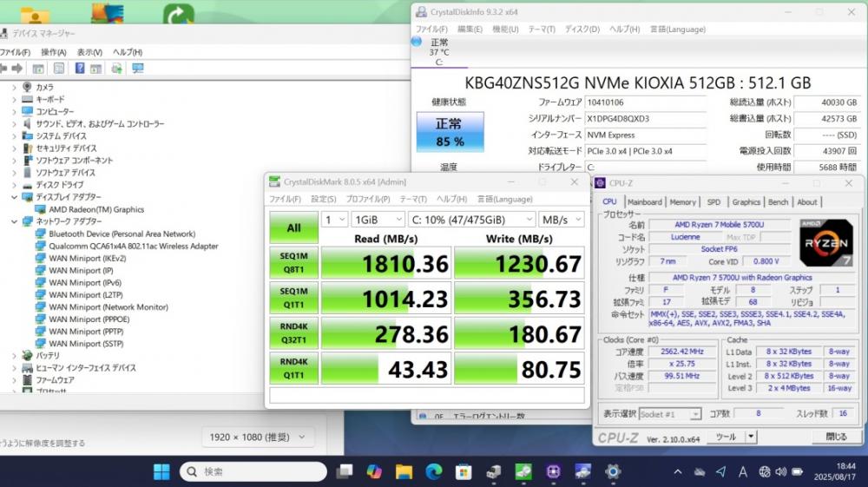Switch to SPD tab in CPU-Z
This screenshot has width=868, height=487.
pos(713,202)
